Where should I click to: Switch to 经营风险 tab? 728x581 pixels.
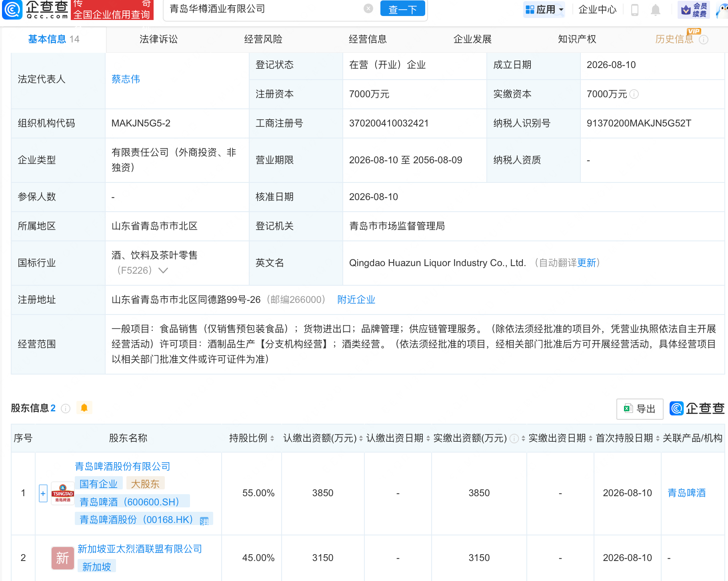263,39
